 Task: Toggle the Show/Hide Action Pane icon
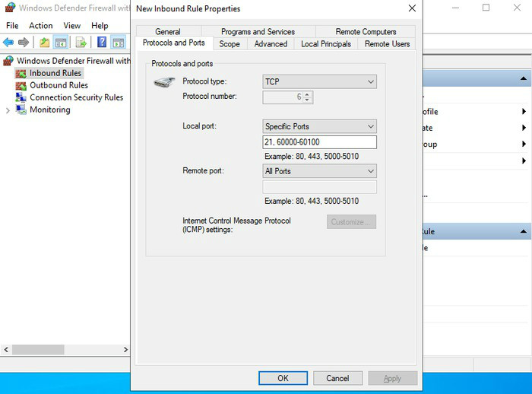118,43
